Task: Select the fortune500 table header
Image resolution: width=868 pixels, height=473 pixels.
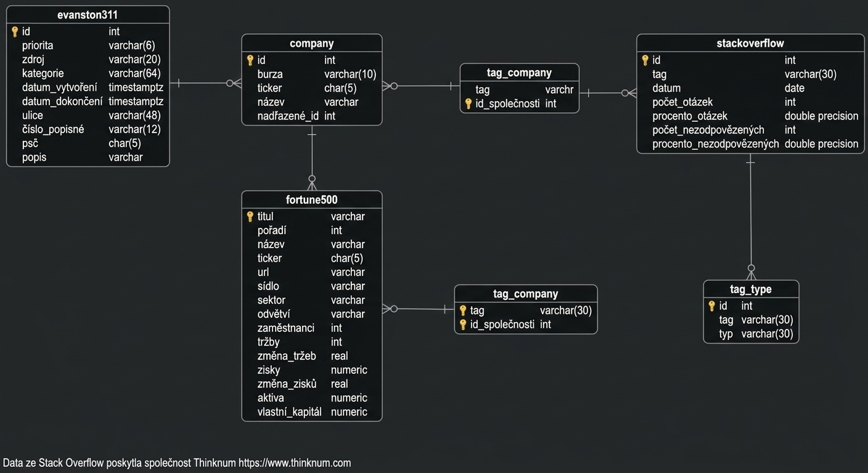Action: [x=311, y=200]
